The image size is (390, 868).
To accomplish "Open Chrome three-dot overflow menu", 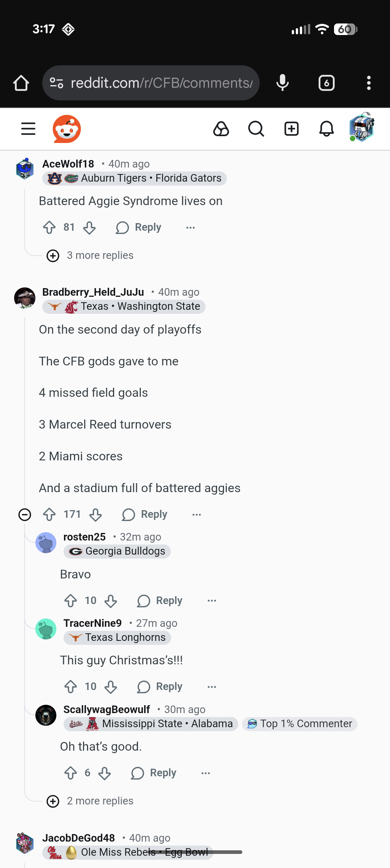I will tap(369, 83).
